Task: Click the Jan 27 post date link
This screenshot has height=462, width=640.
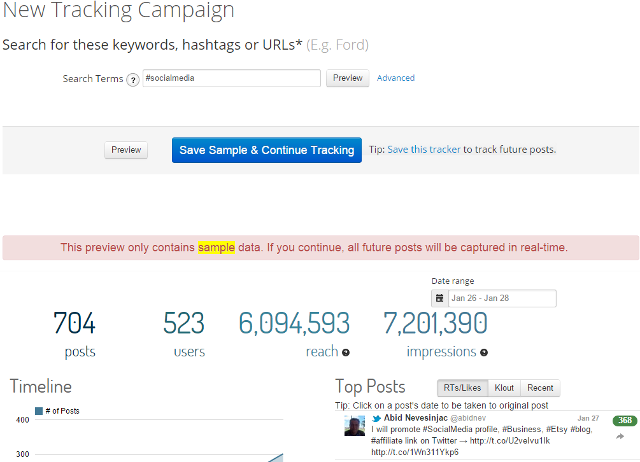Action: pyautogui.click(x=588, y=418)
